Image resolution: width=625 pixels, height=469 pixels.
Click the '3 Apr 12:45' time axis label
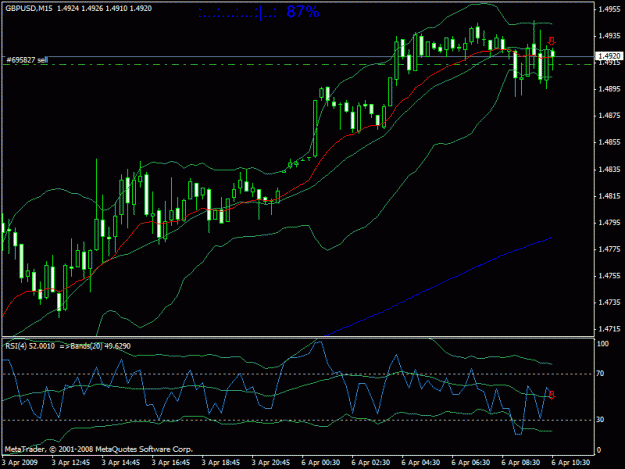[71, 463]
